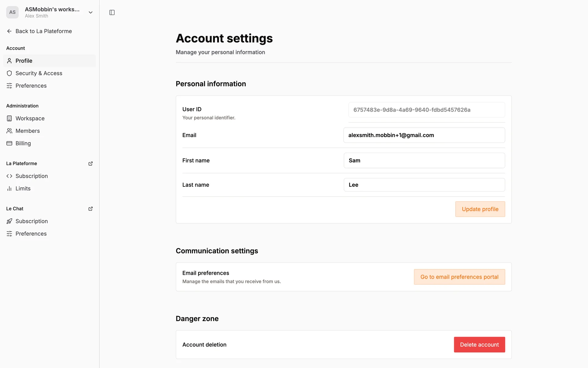Click the Email address input field
Viewport: 588px width, 368px height.
[424, 135]
